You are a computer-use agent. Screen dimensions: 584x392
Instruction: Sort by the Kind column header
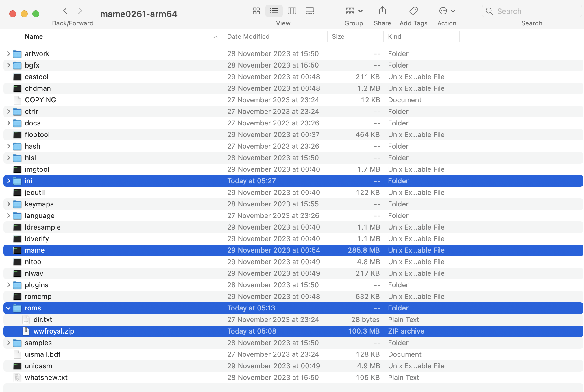tap(395, 37)
